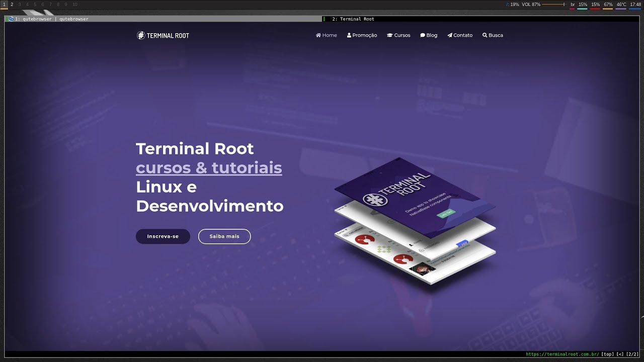Click the red-underlined 15% indicator
The width and height of the screenshot is (644, 362).
click(595, 5)
